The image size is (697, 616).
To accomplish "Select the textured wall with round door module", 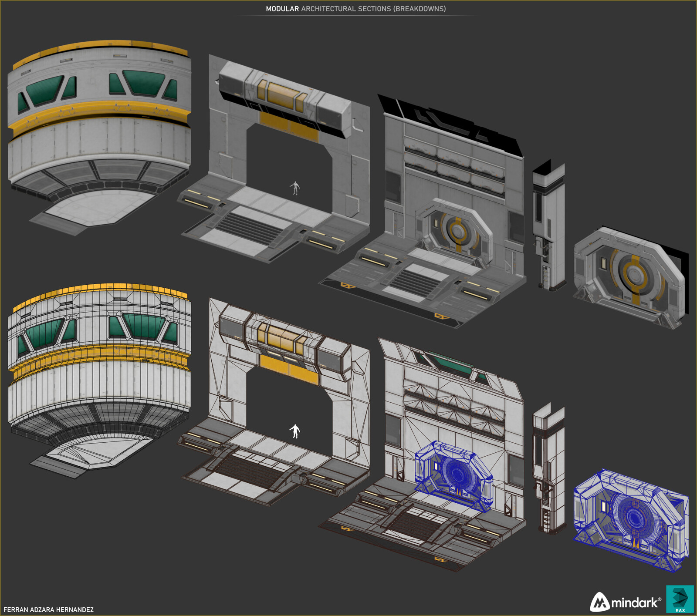I will [x=423, y=211].
